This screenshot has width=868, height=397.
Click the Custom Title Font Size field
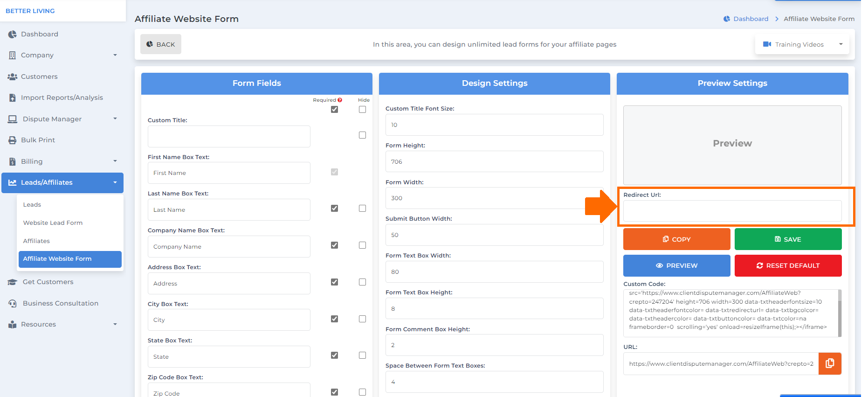(x=494, y=125)
